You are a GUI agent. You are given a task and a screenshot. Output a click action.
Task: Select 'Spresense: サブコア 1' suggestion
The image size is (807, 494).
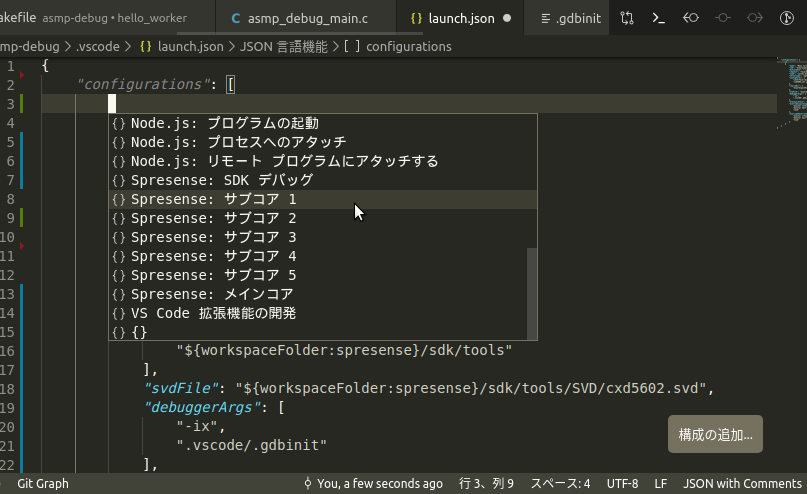214,199
